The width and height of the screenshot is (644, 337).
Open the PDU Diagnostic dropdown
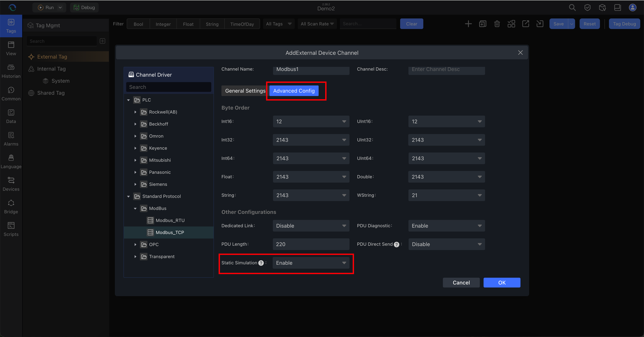446,226
